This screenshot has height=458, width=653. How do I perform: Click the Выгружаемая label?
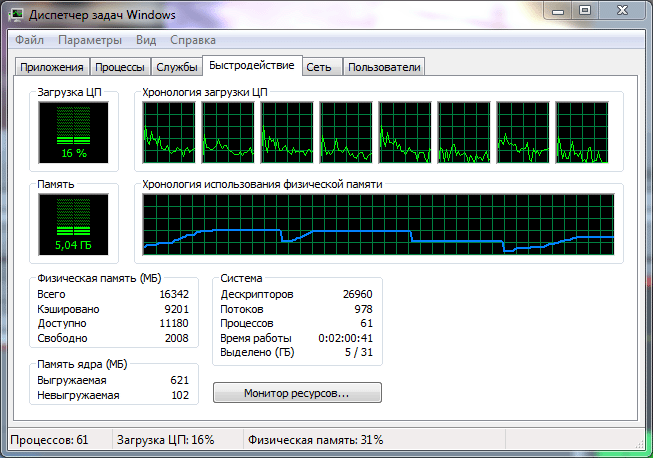pyautogui.click(x=72, y=380)
